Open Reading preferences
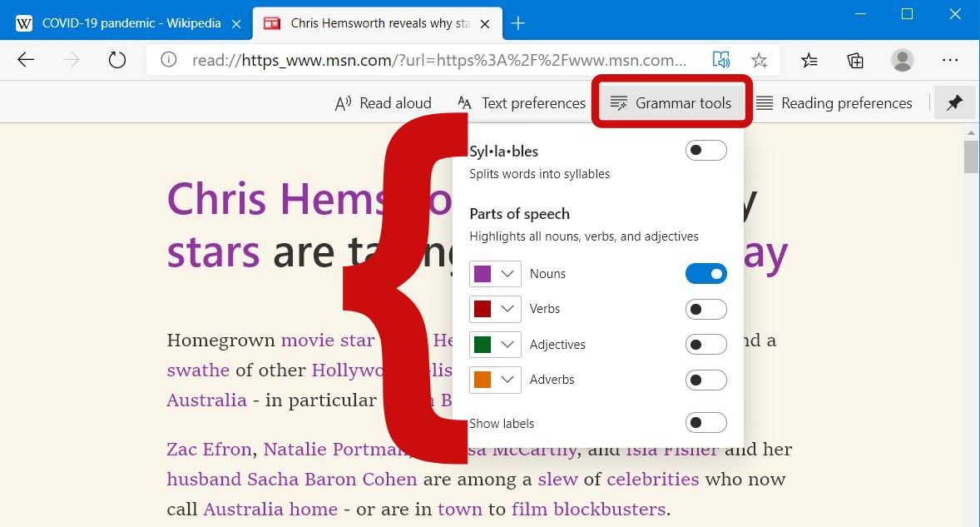 click(x=834, y=103)
